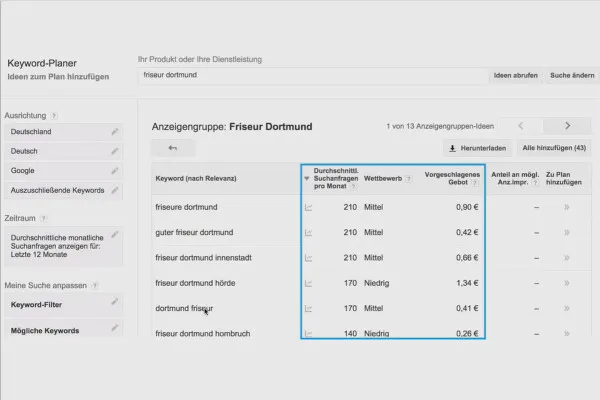Edit the Deutschland location targeting pencil
This screenshot has height=400, width=600.
point(114,132)
